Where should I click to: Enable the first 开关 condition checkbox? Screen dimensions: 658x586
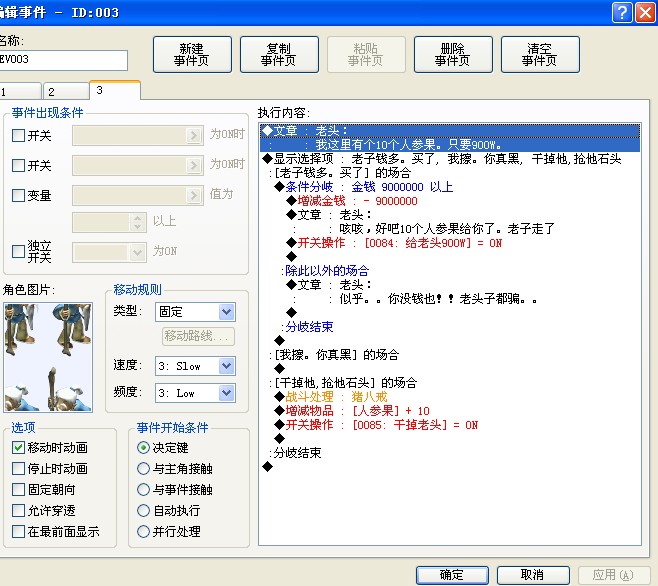[18, 136]
